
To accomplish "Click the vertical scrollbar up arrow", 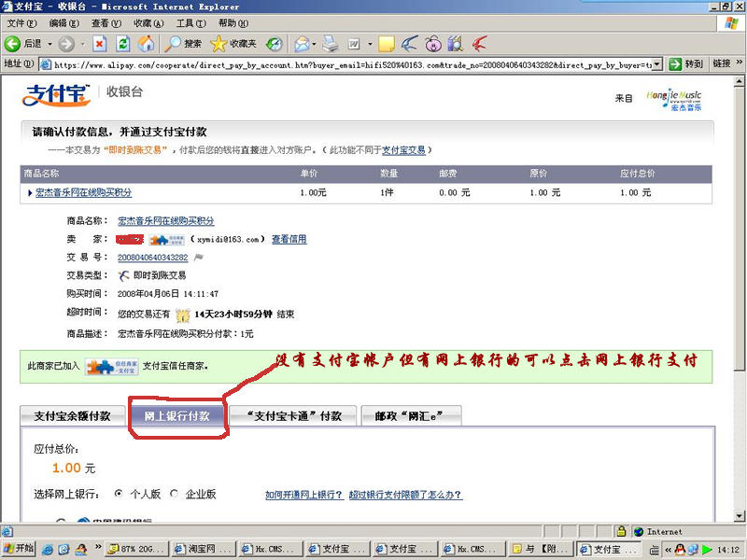I will [x=739, y=81].
